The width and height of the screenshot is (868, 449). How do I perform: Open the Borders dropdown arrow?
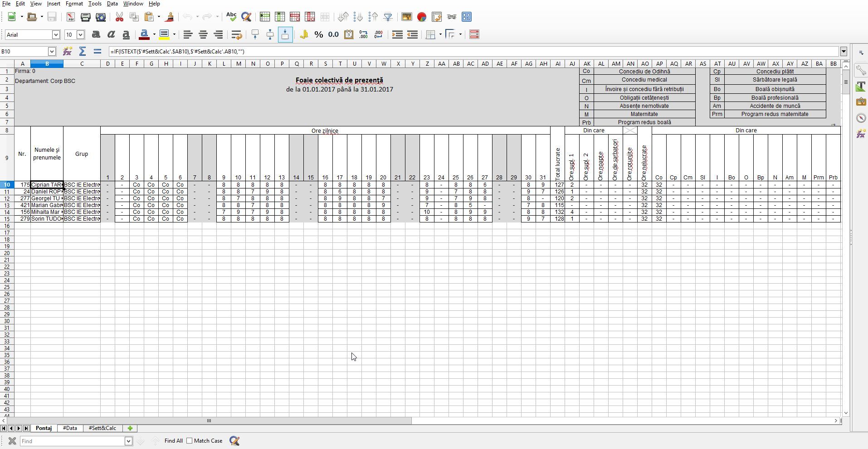coord(440,34)
